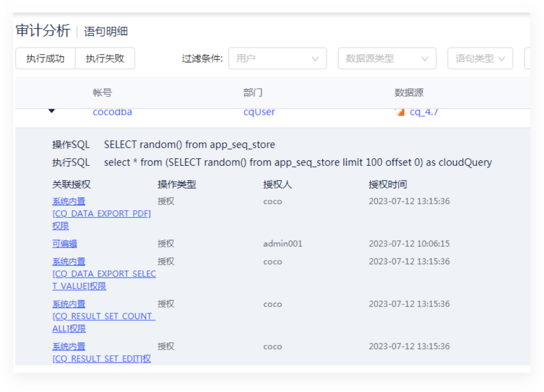544x392 pixels.
Task: Open the 可编辑 authorization link
Action: tap(65, 244)
